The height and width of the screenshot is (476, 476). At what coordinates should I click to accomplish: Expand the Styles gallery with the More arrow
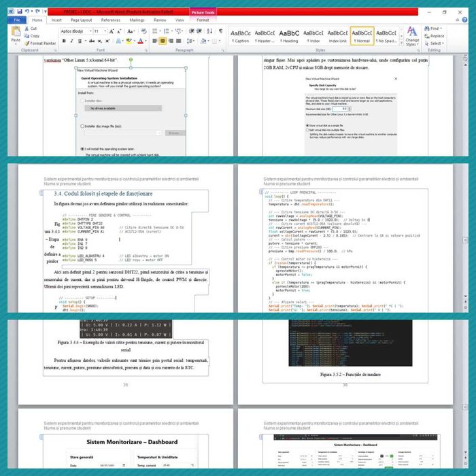401,44
